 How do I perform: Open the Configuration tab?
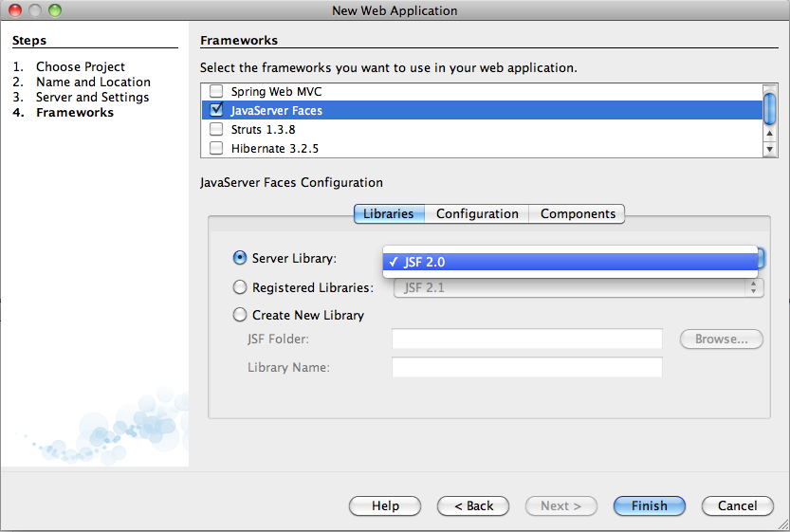click(x=477, y=213)
